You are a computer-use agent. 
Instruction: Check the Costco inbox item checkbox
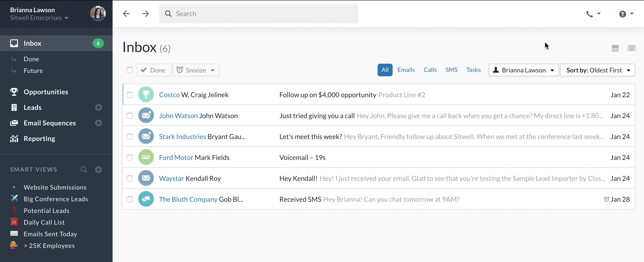pyautogui.click(x=130, y=95)
